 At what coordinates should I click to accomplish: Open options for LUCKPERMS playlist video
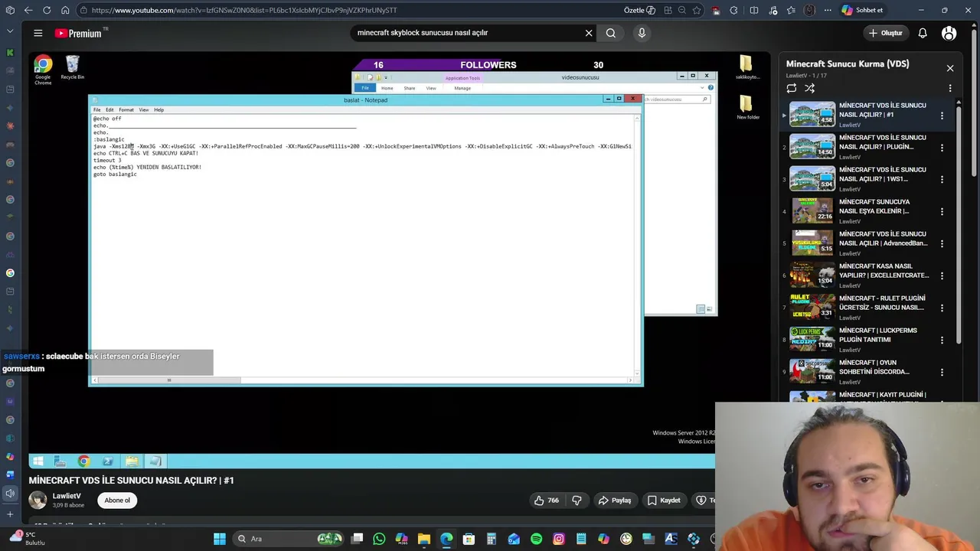pyautogui.click(x=942, y=341)
